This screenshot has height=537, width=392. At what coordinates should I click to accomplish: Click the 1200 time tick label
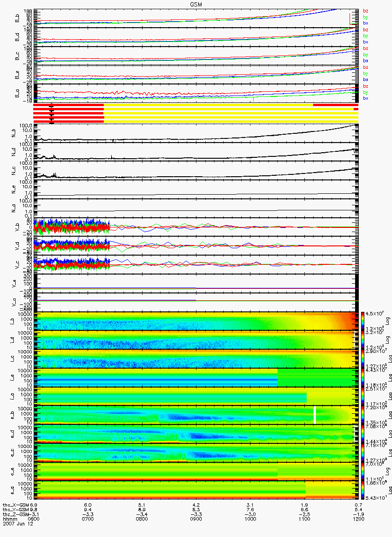point(358,519)
